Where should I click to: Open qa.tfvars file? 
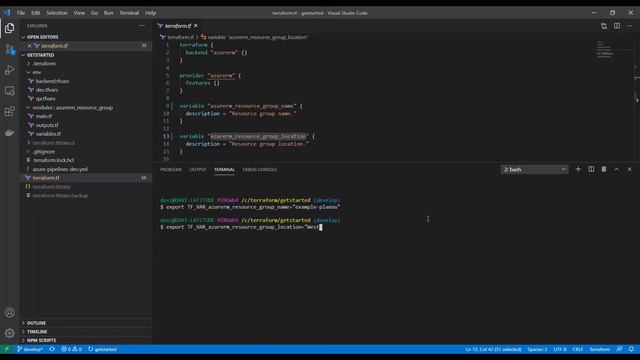click(x=45, y=99)
